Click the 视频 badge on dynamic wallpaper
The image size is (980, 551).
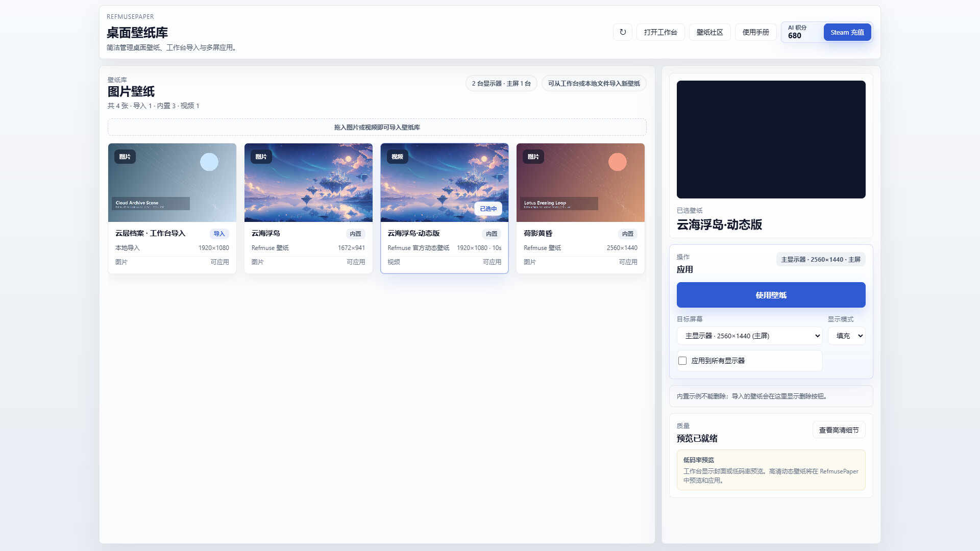(397, 157)
